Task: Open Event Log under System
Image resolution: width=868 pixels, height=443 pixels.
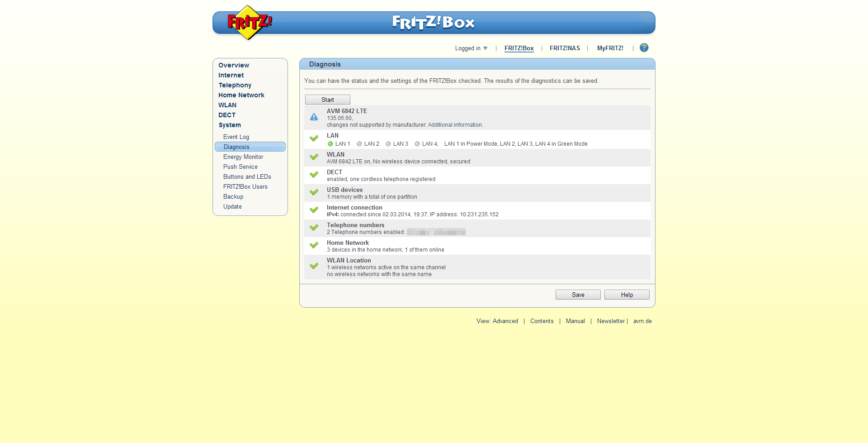Action: pos(236,137)
